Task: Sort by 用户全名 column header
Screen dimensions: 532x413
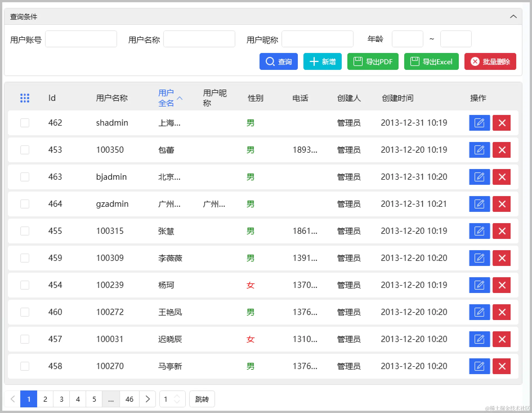Action: (170, 98)
